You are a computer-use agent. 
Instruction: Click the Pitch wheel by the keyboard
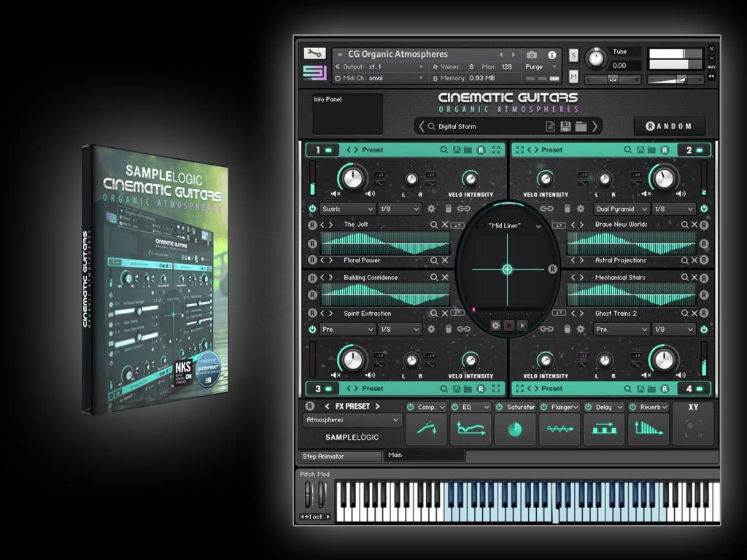[x=309, y=495]
